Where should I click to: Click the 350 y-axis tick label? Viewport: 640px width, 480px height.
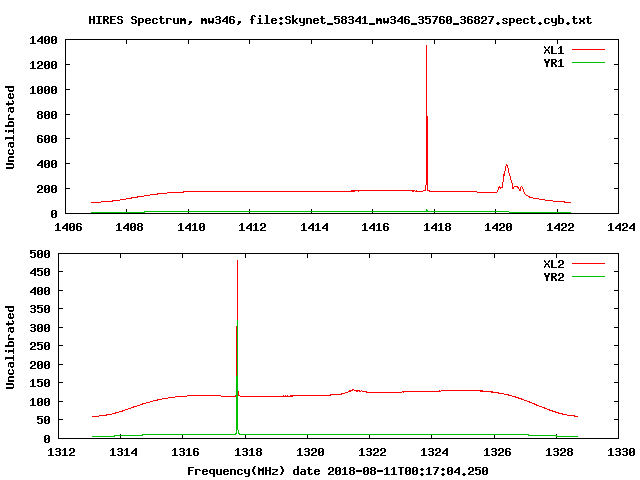[x=40, y=309]
